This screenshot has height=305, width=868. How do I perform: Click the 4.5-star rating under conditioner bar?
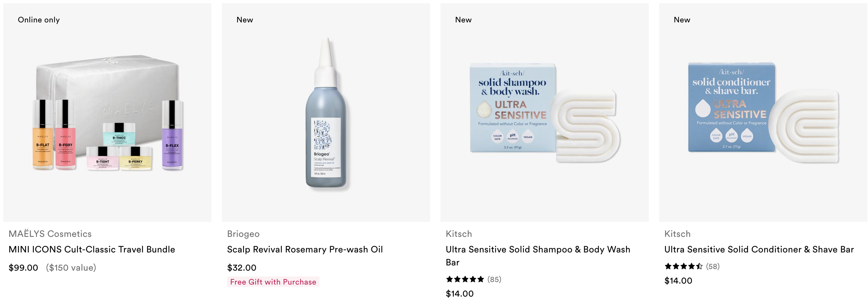[x=683, y=266]
